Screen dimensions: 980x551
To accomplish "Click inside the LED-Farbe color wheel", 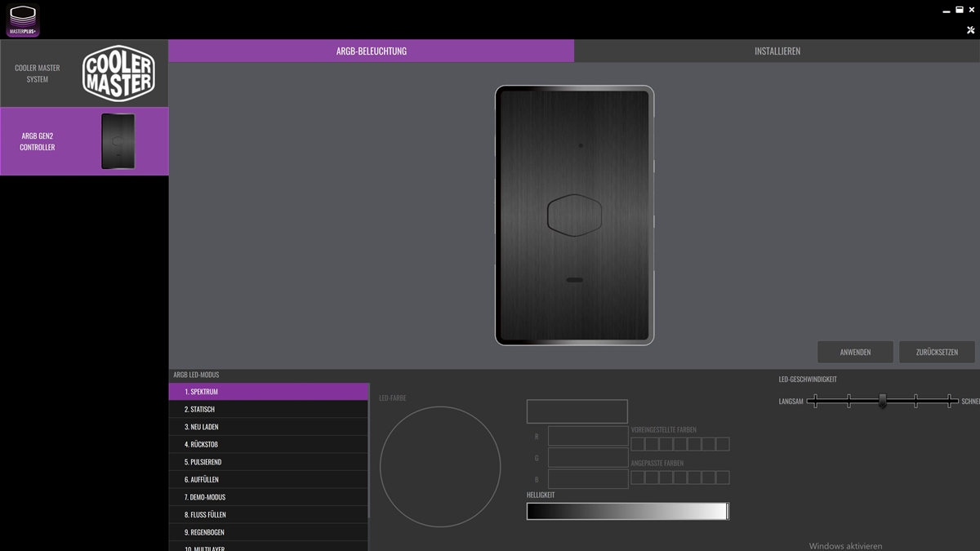I will coord(440,467).
